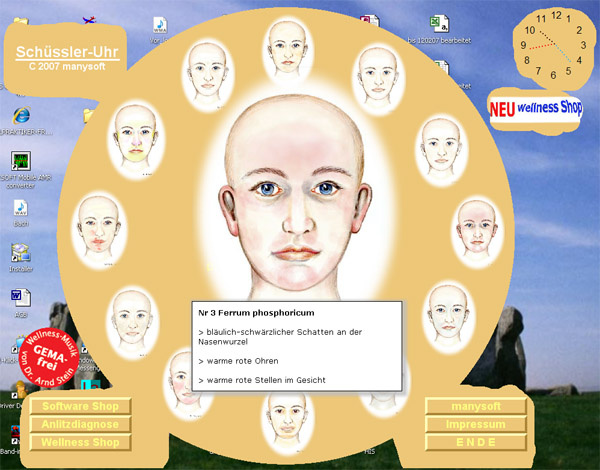Open the WMA audio file desktop icon
Screen dimensions: 600x470
(x=160, y=25)
